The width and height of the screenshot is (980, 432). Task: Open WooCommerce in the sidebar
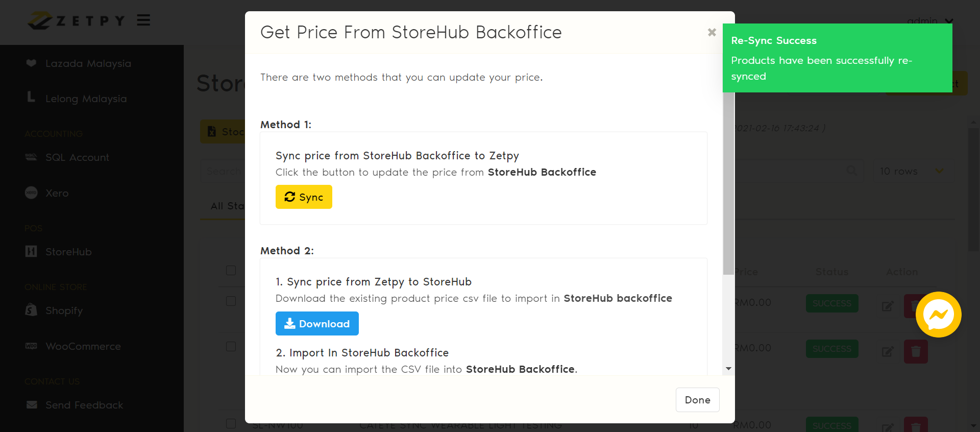[x=83, y=347]
